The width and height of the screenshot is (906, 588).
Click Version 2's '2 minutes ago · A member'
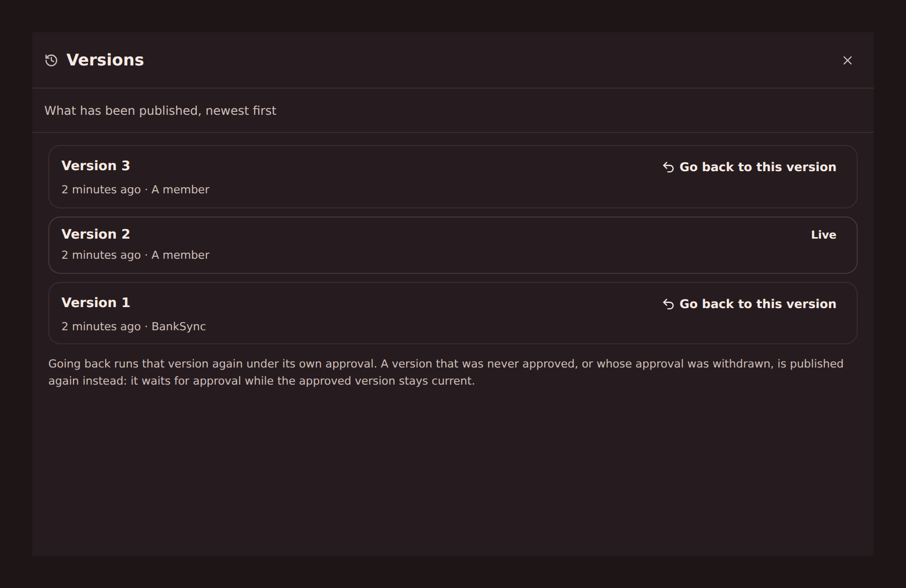[x=135, y=255]
